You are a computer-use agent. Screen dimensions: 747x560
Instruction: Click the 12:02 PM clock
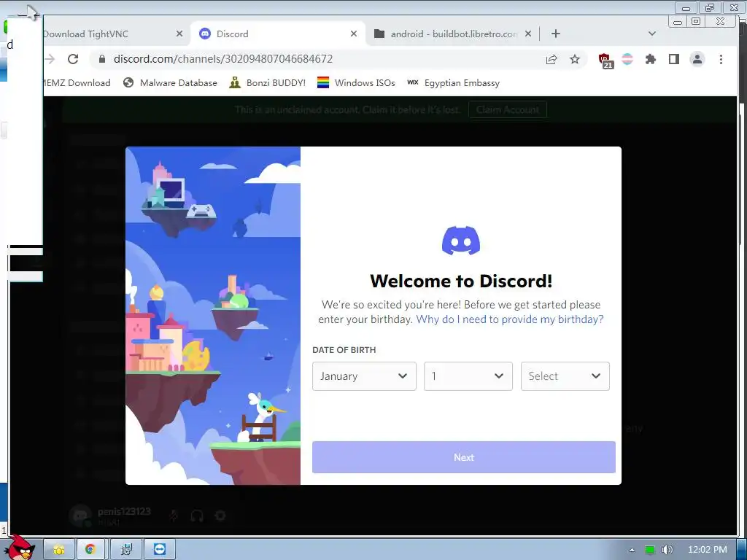click(x=708, y=550)
